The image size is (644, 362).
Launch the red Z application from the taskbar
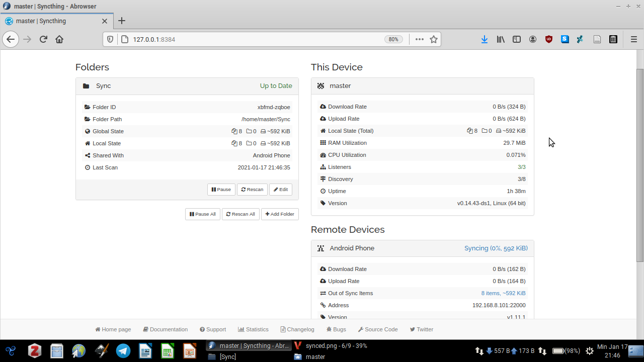point(35,350)
